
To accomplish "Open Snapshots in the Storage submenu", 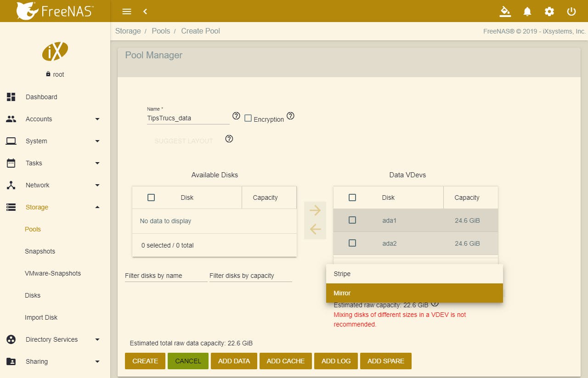I will coord(40,251).
